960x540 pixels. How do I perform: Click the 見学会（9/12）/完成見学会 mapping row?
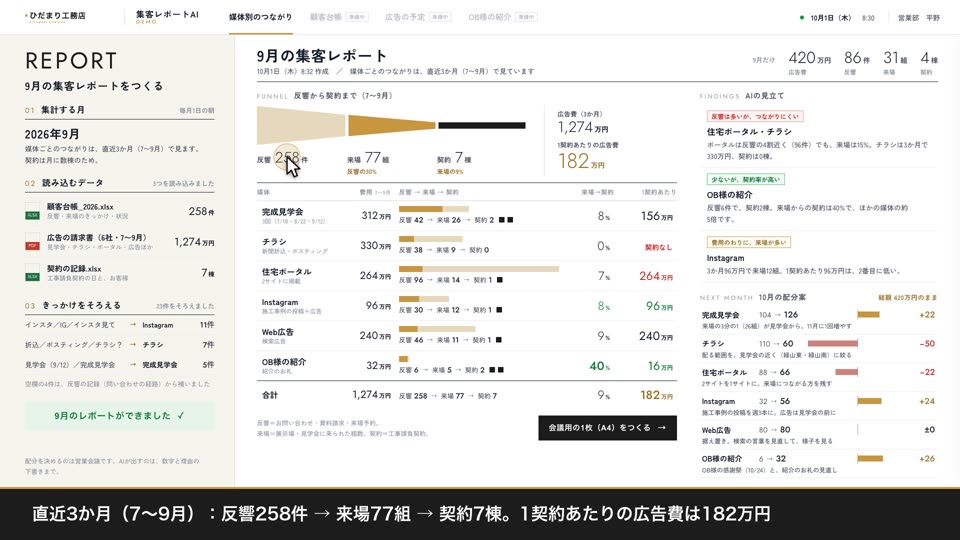coord(119,365)
